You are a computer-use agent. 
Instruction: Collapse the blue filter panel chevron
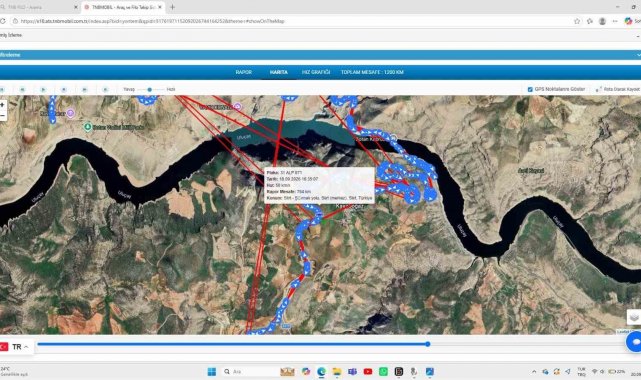coord(639,55)
